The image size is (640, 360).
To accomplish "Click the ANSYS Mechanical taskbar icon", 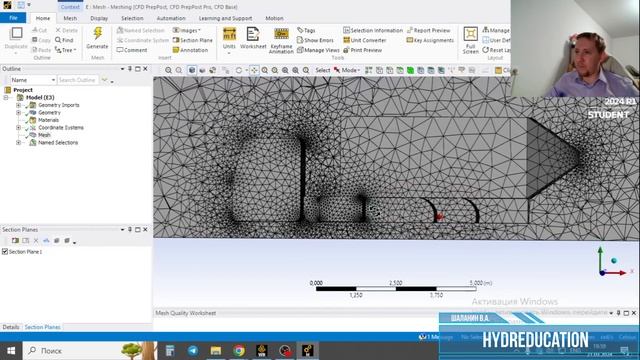I will click(307, 350).
